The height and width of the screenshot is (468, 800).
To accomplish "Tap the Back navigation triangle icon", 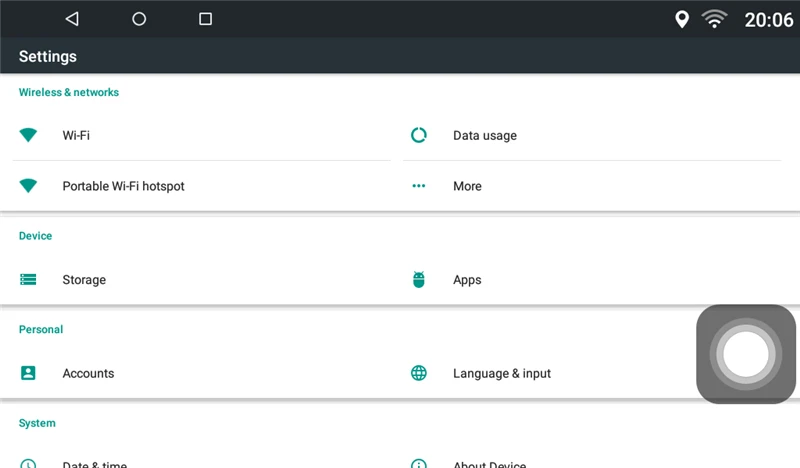I will pos(72,19).
